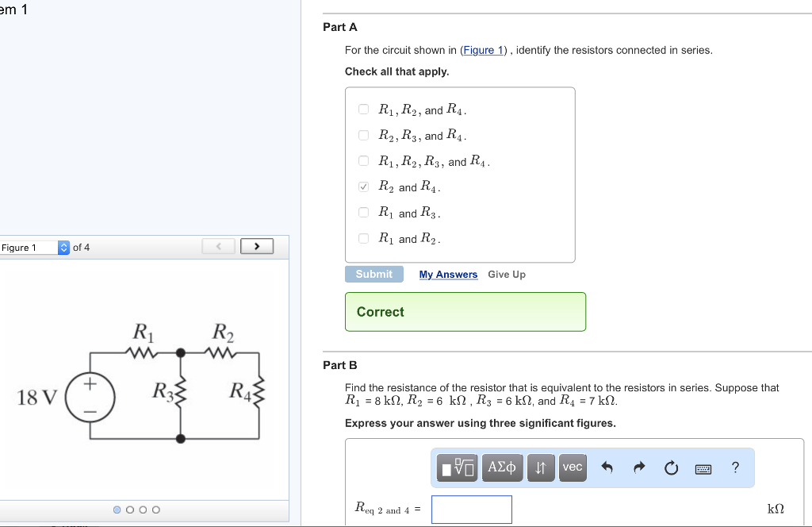Redo the equation edit
The width and height of the screenshot is (812, 527).
point(639,467)
